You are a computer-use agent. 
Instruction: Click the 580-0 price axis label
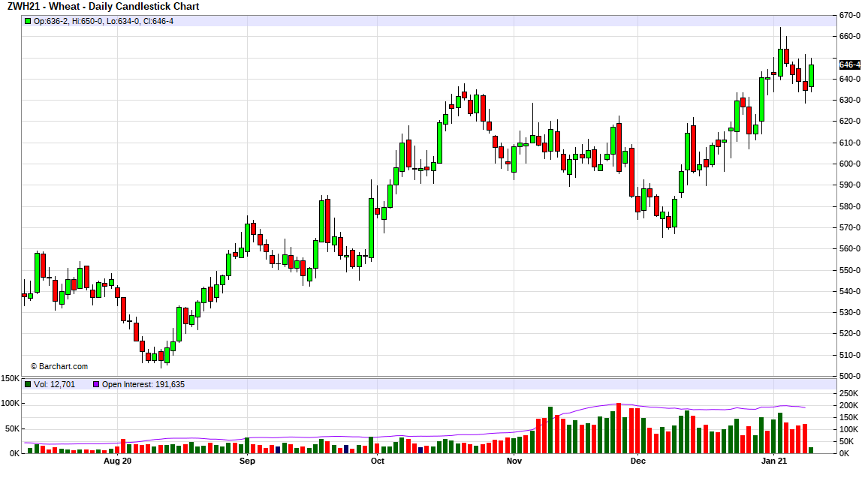[x=850, y=206]
